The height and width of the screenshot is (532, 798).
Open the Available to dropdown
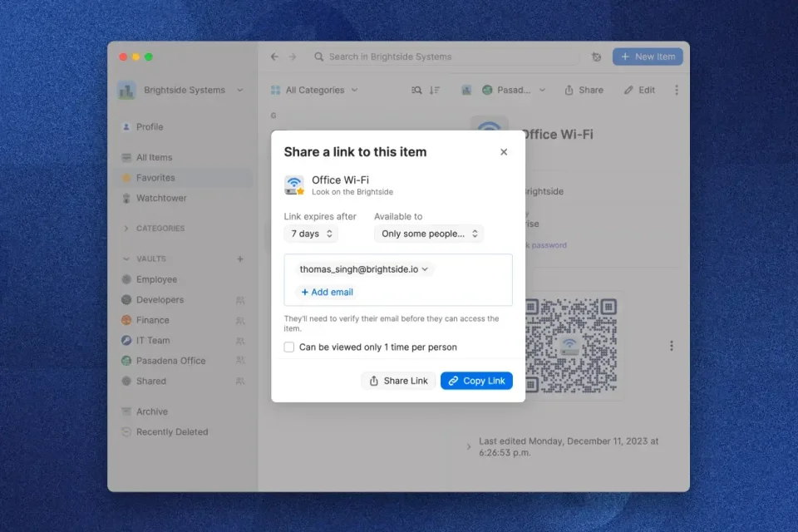429,234
